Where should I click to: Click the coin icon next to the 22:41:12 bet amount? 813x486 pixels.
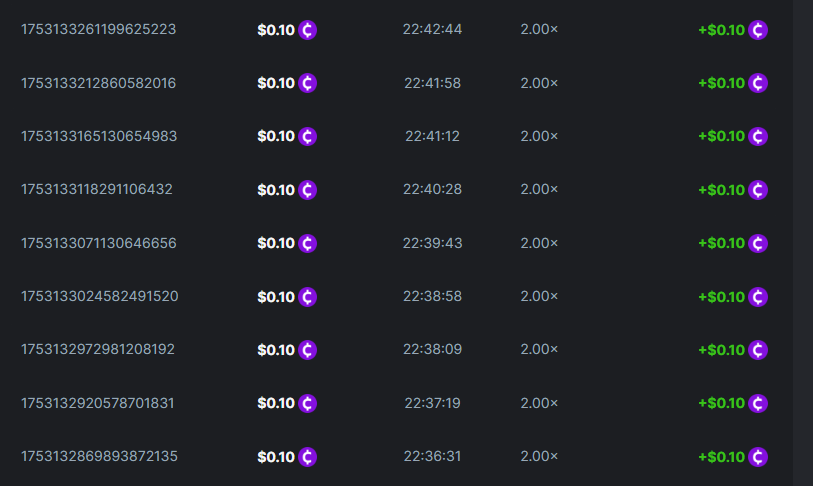(308, 136)
